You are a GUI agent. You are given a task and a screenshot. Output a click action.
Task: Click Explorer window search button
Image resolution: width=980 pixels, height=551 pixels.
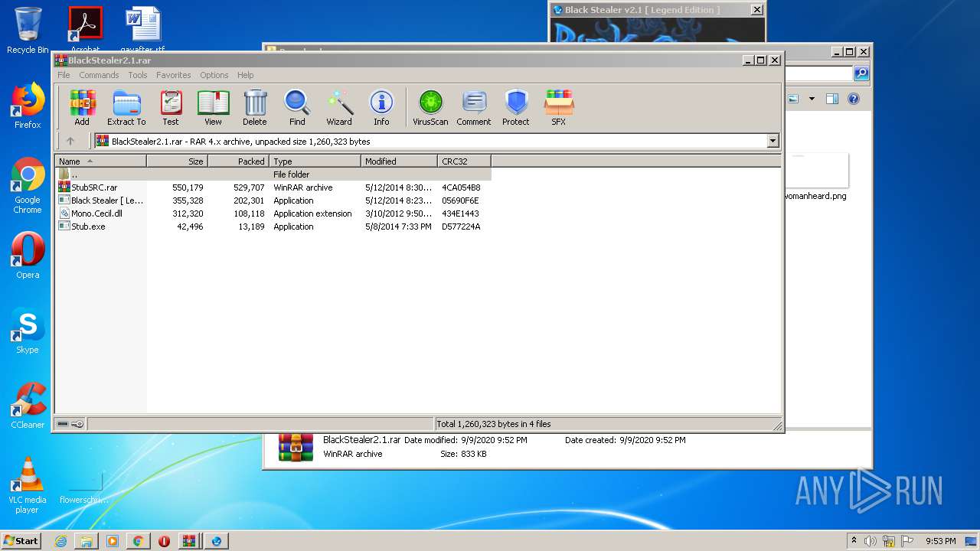click(x=861, y=73)
